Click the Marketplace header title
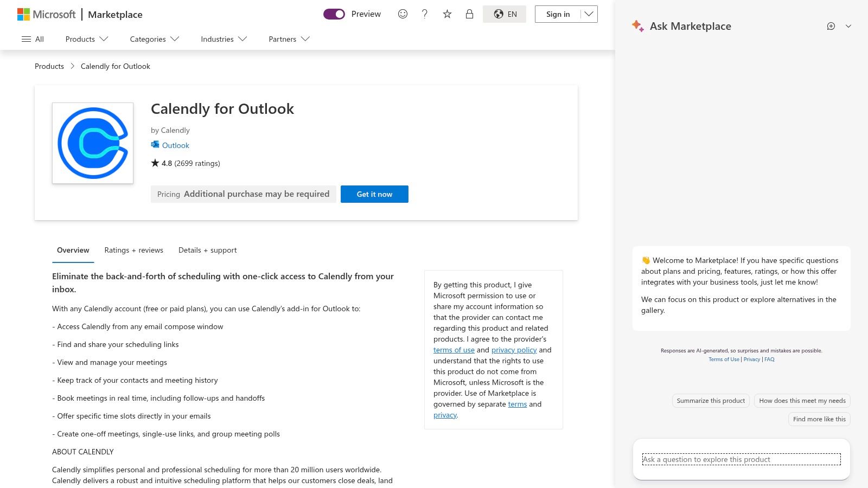This screenshot has width=868, height=488. pos(115,15)
